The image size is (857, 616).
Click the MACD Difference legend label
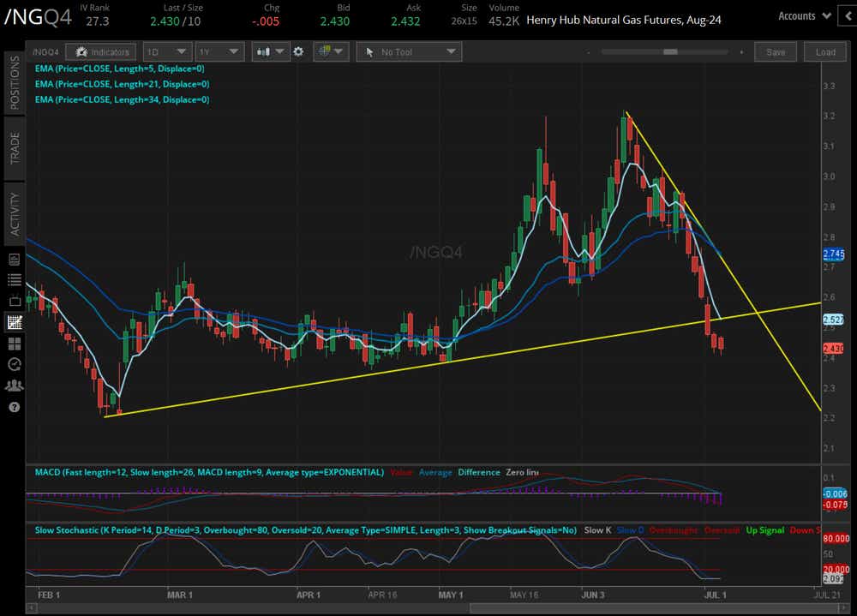[x=479, y=472]
